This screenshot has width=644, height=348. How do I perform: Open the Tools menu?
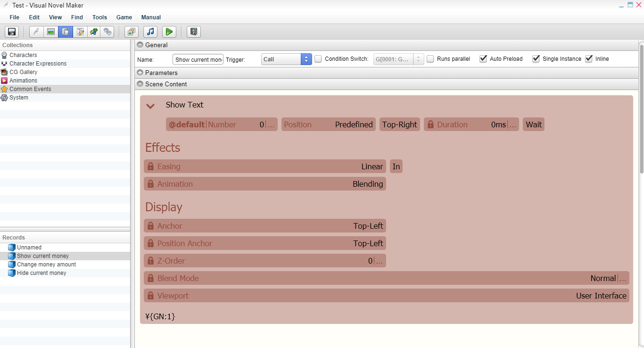coord(99,17)
